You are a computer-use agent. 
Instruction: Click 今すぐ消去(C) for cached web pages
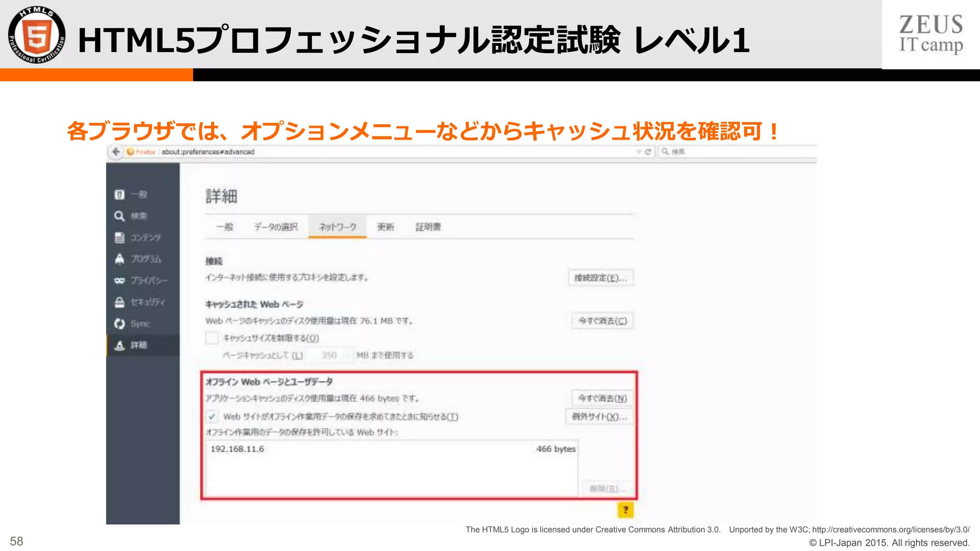(x=602, y=320)
